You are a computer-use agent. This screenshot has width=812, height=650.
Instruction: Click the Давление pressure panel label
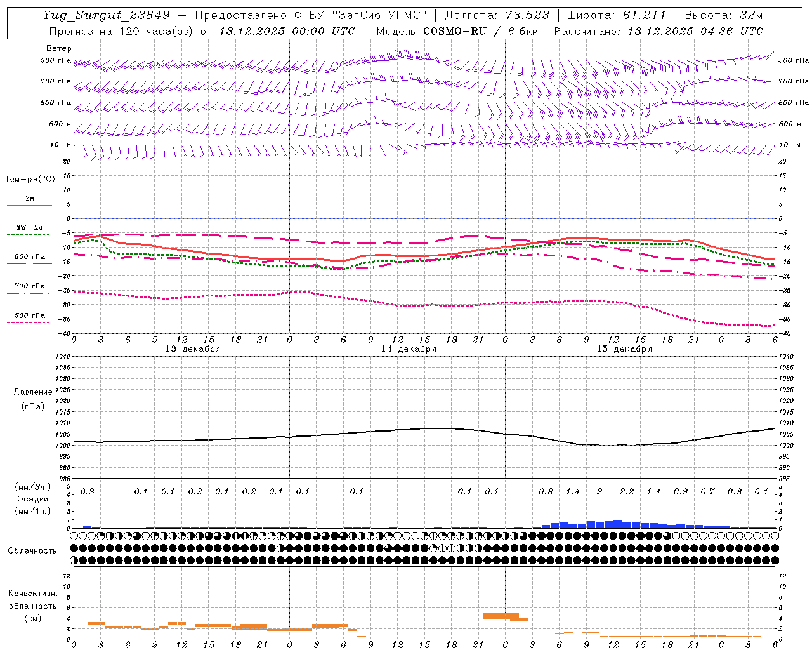click(33, 392)
